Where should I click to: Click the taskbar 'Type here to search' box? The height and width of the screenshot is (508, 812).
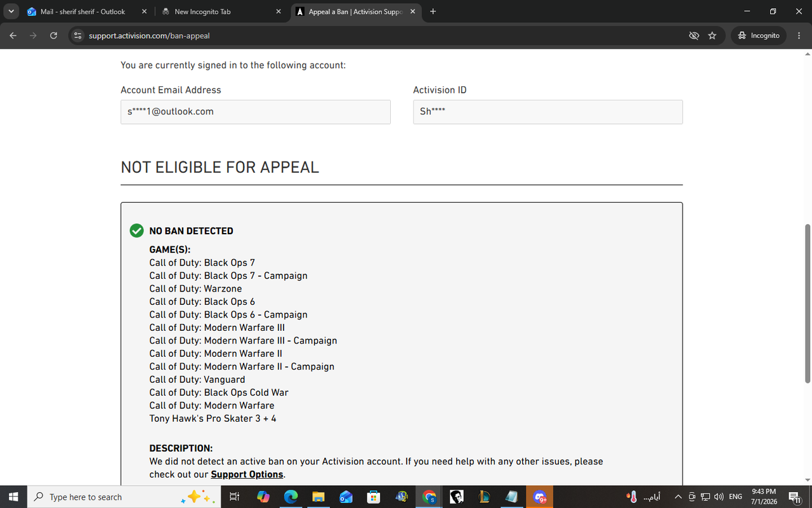(124, 497)
